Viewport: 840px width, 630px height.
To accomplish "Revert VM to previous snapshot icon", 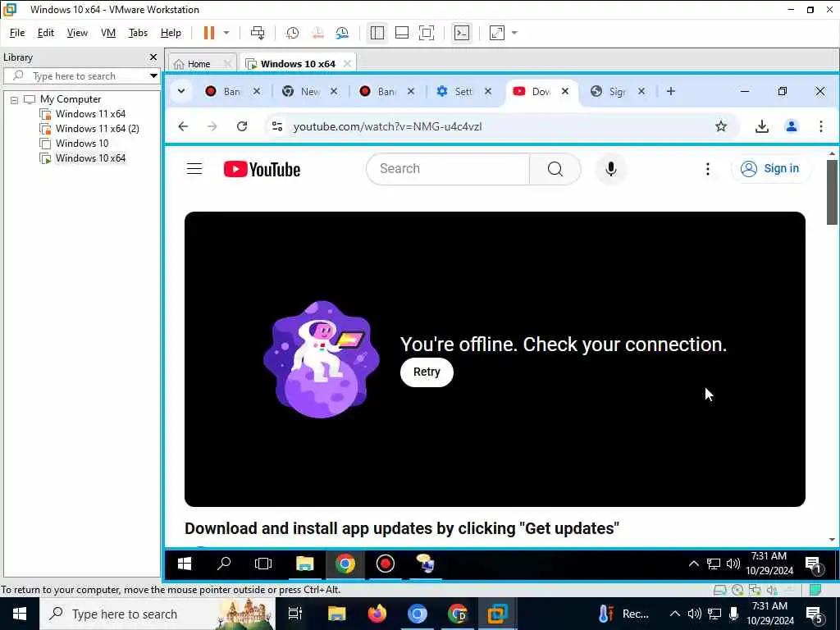I will point(317,33).
